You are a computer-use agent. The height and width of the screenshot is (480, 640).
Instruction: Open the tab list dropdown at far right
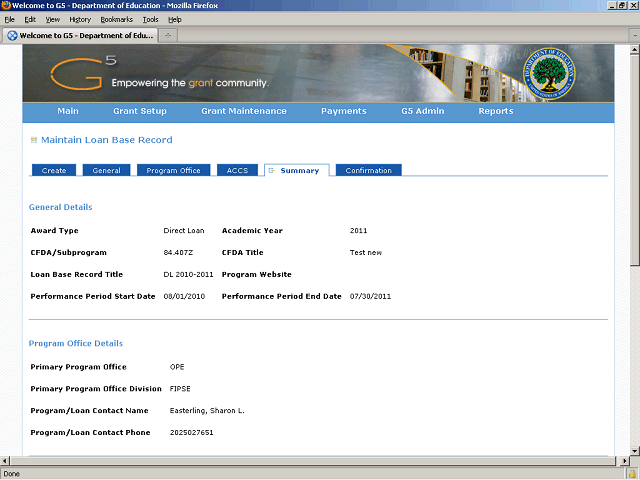[635, 36]
